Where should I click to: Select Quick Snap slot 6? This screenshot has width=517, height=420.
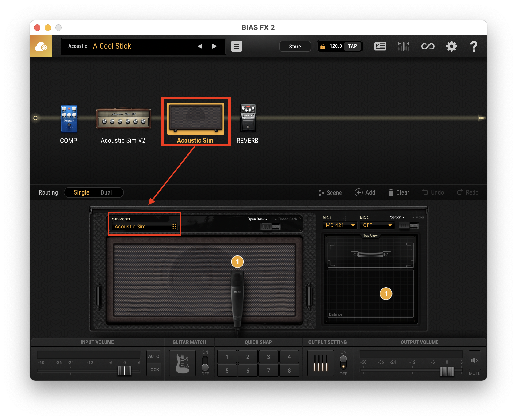point(248,371)
